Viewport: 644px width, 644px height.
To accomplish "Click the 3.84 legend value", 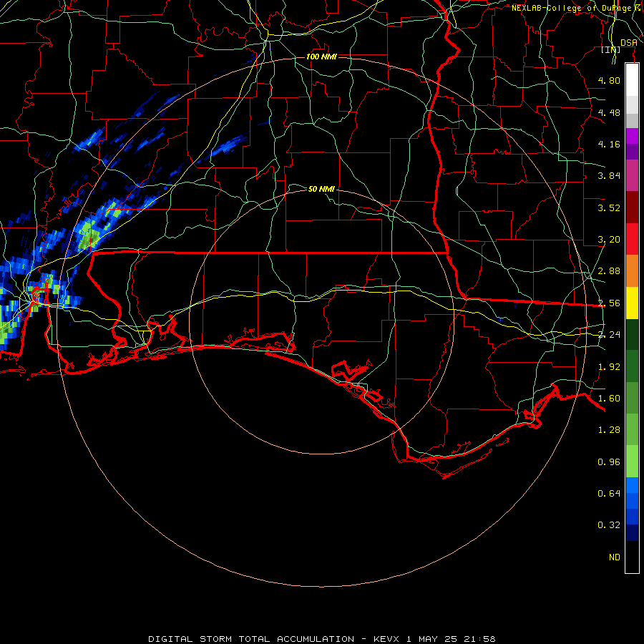I will 609,176.
